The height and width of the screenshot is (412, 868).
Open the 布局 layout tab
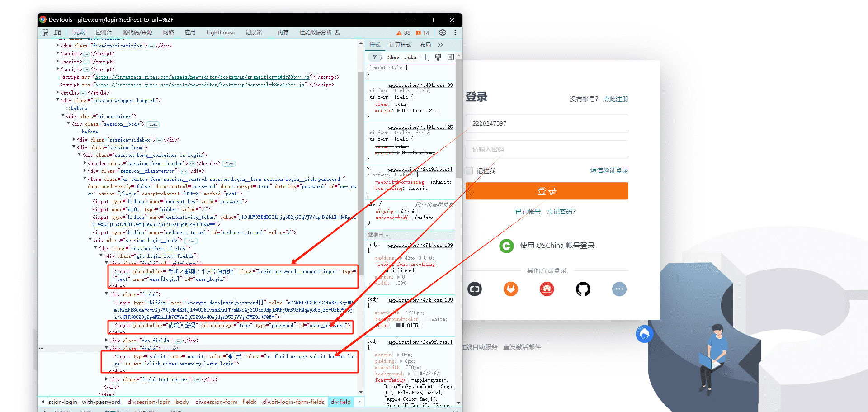point(425,45)
